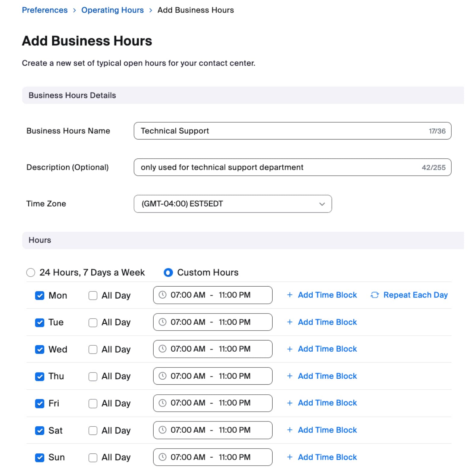Click the clock icon in Sunday's time field
The height and width of the screenshot is (476, 476).
162,457
